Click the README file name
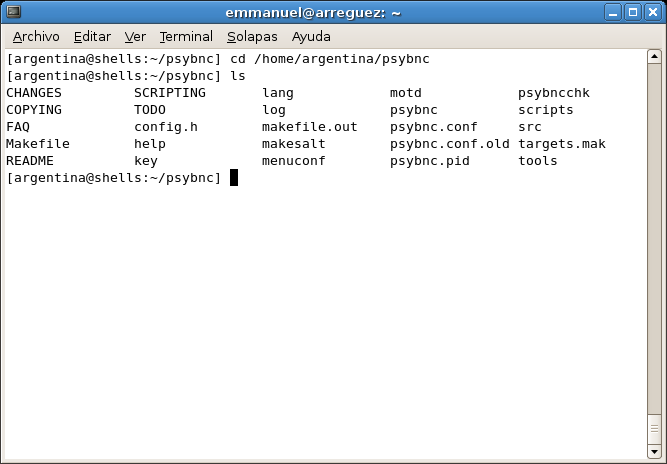 (x=30, y=161)
